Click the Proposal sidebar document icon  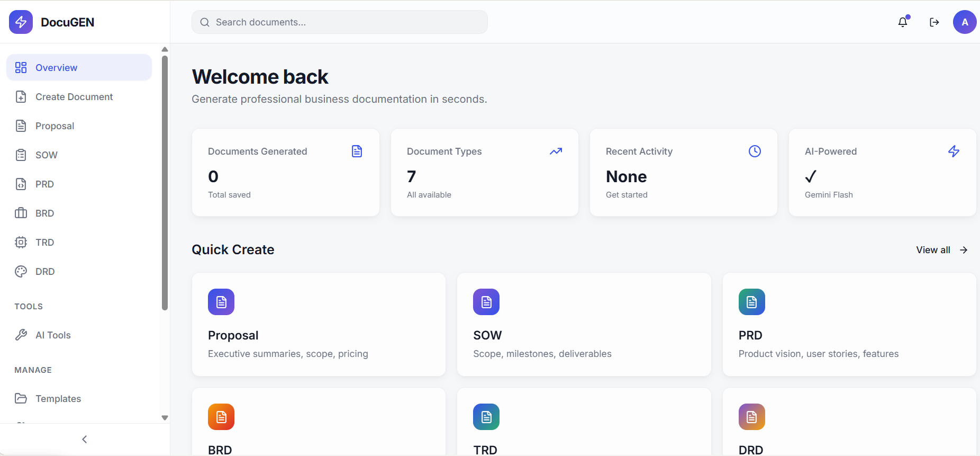[x=21, y=126]
